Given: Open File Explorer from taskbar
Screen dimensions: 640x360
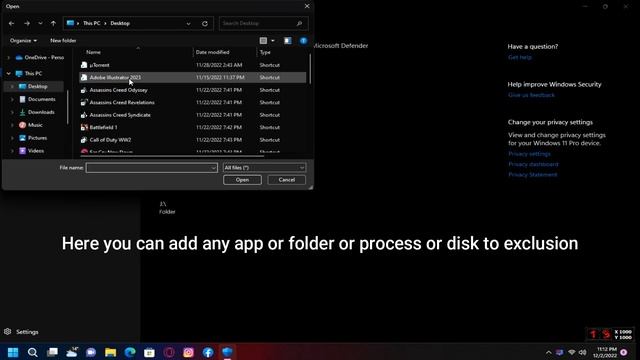Looking at the screenshot, I should 111,352.
